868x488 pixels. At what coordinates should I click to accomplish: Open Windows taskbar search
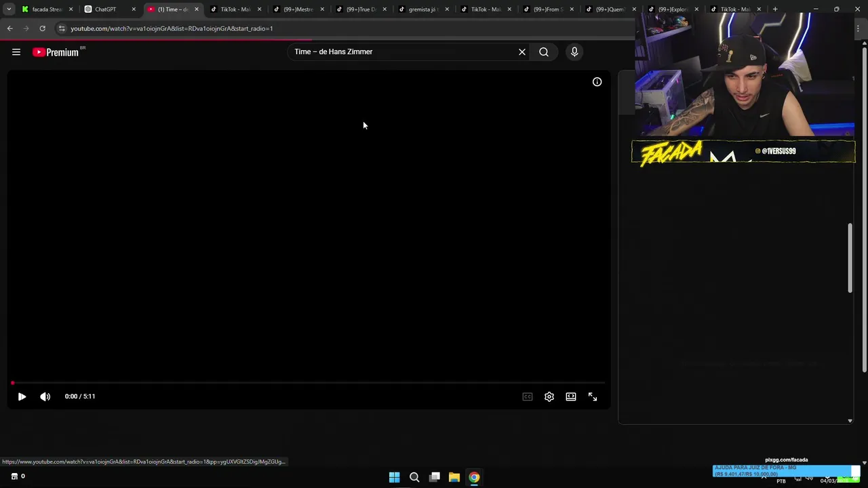point(414,477)
